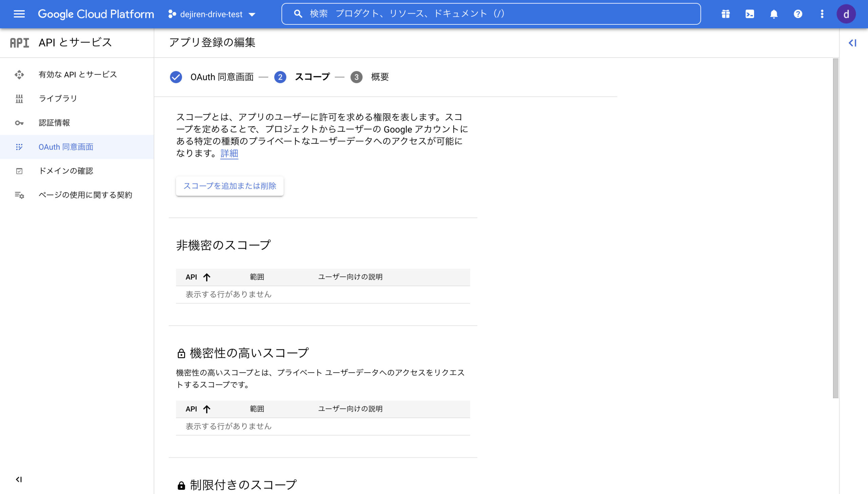Click the 機密性の高いスコープ heading

pyautogui.click(x=249, y=353)
